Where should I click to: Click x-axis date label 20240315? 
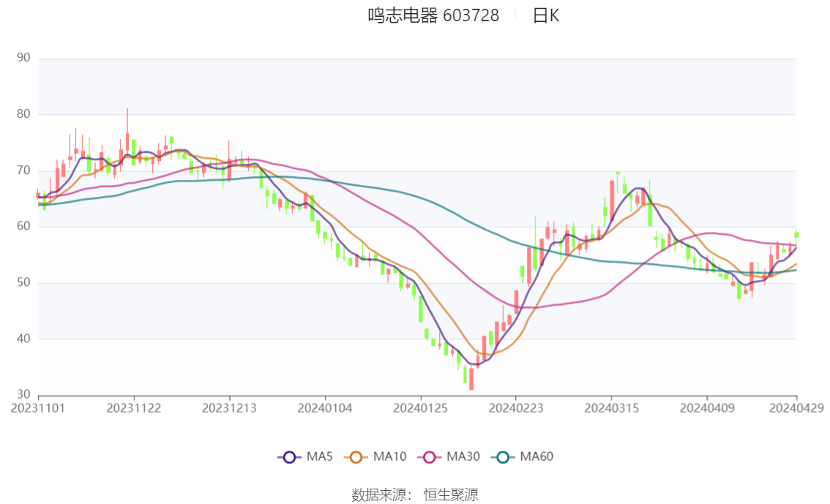click(611, 408)
